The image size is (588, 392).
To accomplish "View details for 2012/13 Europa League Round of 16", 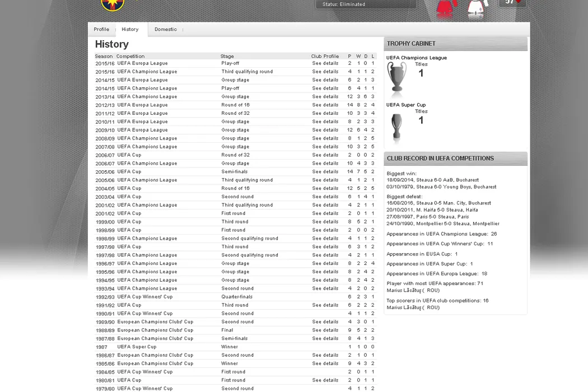I will point(325,105).
